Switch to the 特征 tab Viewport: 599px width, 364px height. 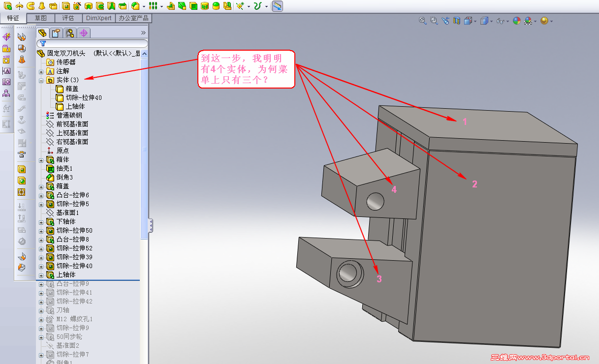[x=13, y=18]
